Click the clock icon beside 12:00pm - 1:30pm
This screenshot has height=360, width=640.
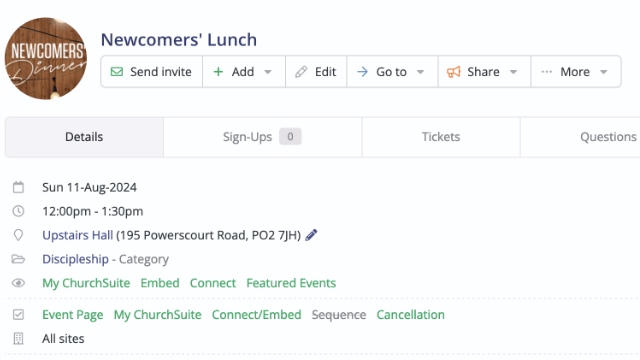(x=18, y=211)
